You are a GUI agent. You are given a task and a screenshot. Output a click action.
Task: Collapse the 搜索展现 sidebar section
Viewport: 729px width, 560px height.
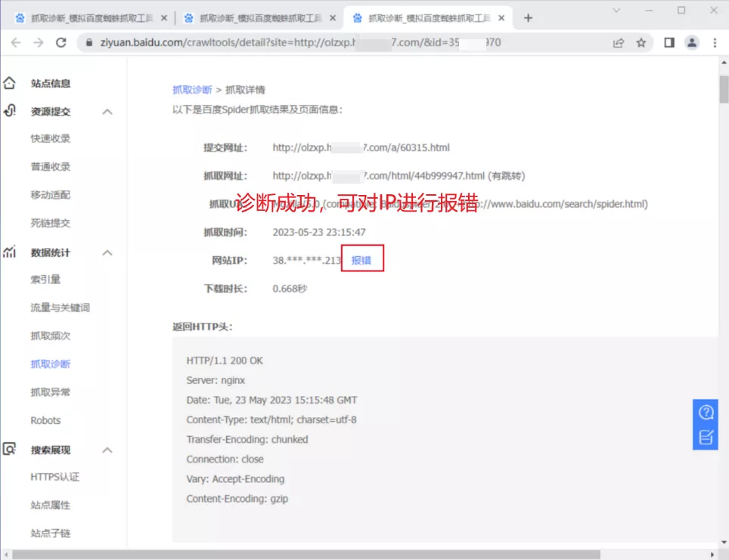tap(107, 450)
